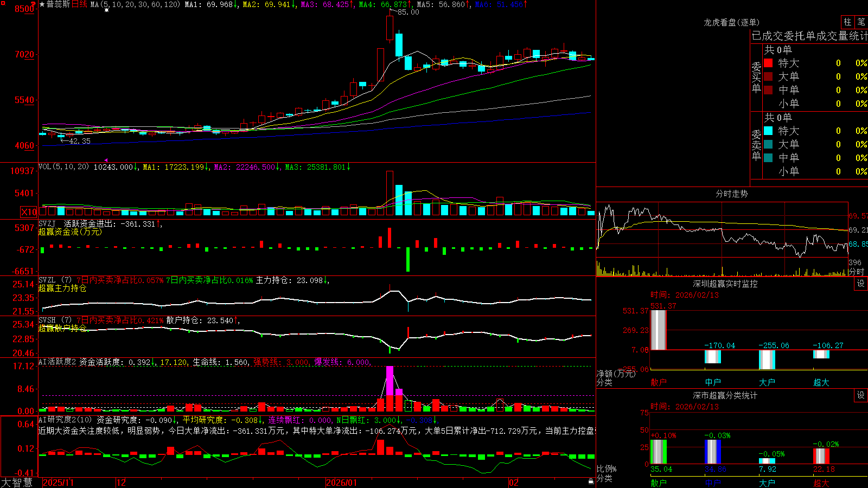Click the SVZL (7) indicator name
Viewport: 868px width, 488px height.
click(x=55, y=280)
